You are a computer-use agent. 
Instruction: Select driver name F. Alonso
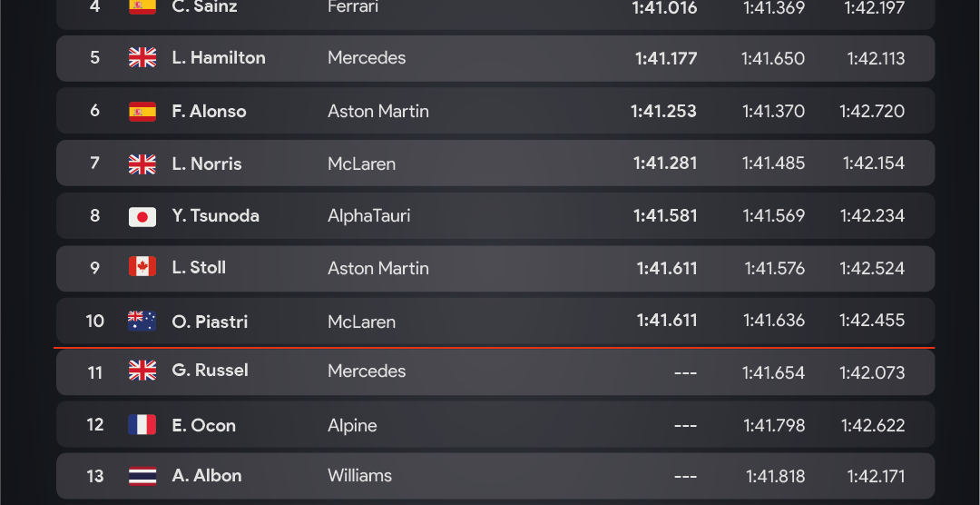point(209,112)
